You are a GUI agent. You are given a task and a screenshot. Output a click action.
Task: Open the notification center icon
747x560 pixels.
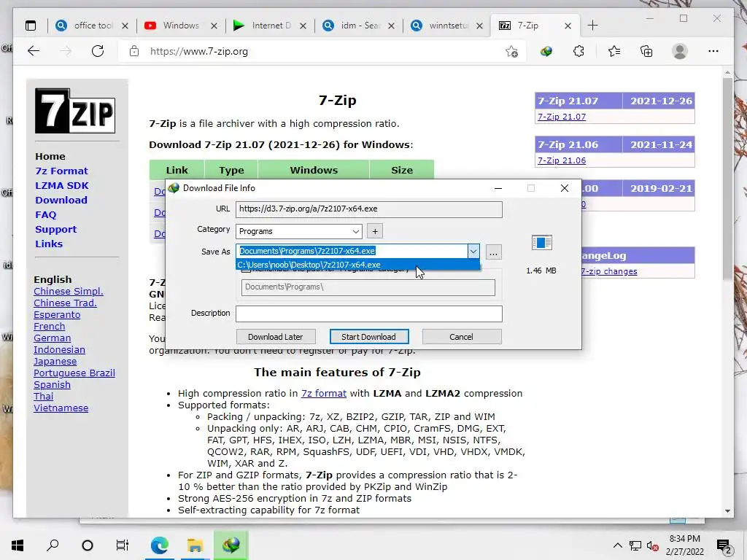tap(724, 547)
